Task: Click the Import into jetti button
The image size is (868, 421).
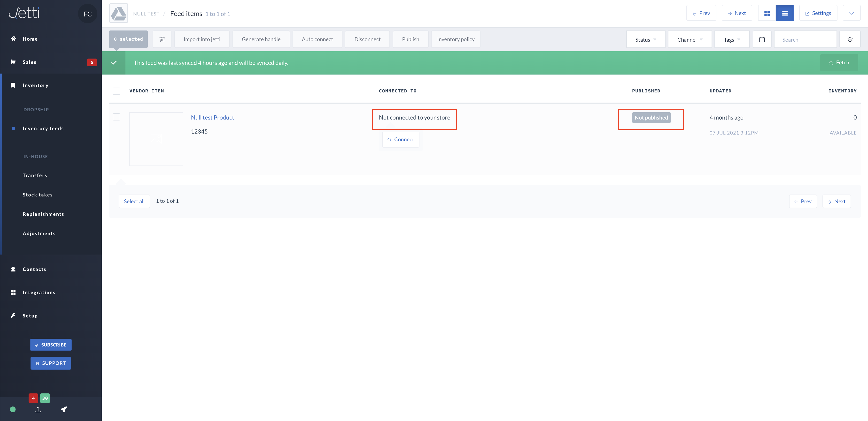Action: (202, 39)
